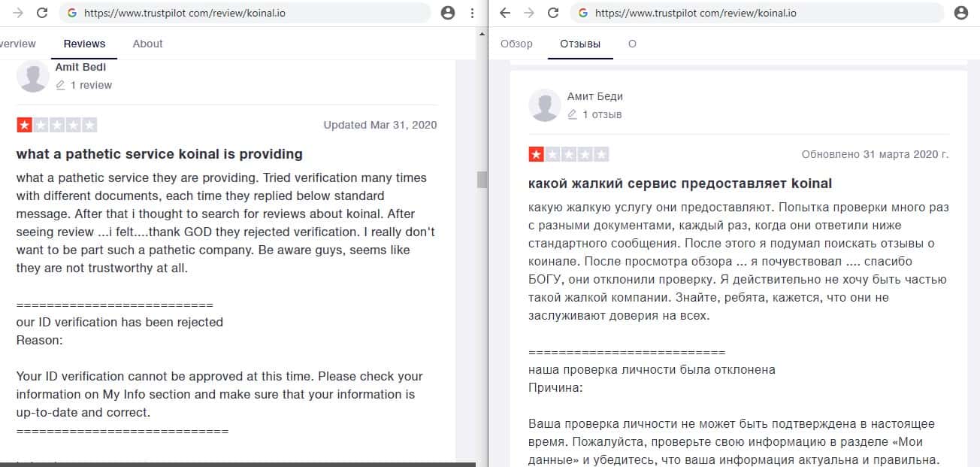980x467 pixels.
Task: Select the Отзывы tab
Action: pyautogui.click(x=580, y=44)
